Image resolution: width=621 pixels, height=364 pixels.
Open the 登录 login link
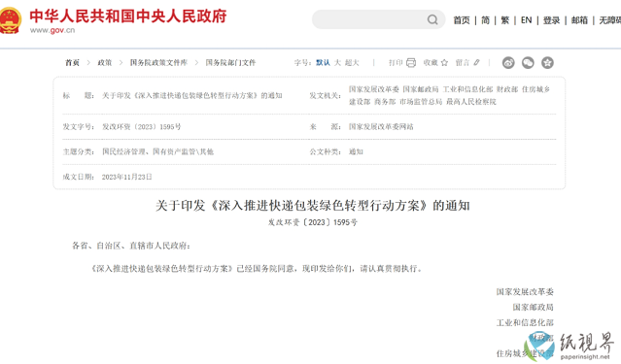tap(551, 20)
